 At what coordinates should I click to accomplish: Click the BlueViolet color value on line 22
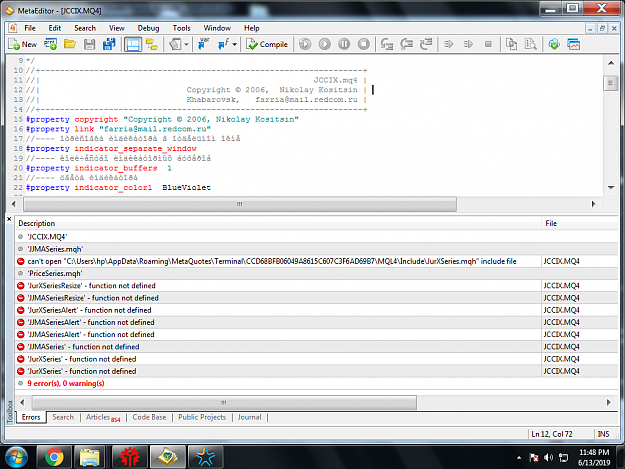pyautogui.click(x=186, y=187)
